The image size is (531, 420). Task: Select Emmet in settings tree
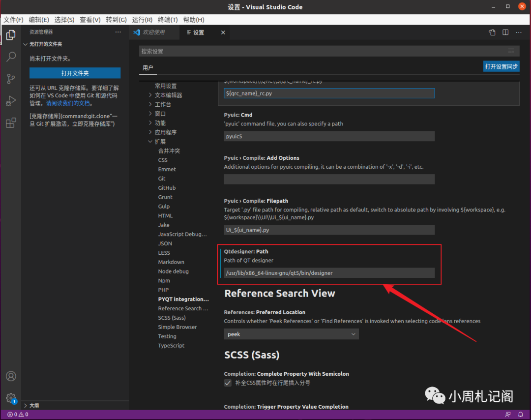[167, 169]
